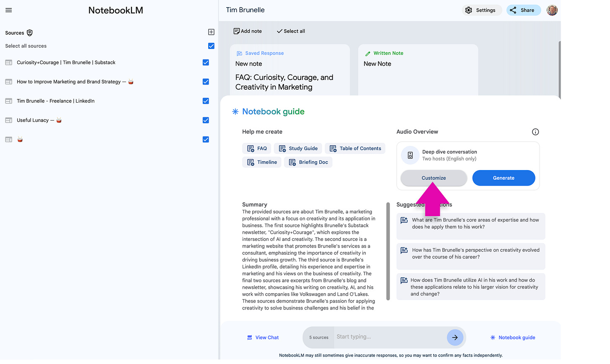
Task: Click source icon beside Tim Brunelle LinkedIn
Action: point(8,101)
